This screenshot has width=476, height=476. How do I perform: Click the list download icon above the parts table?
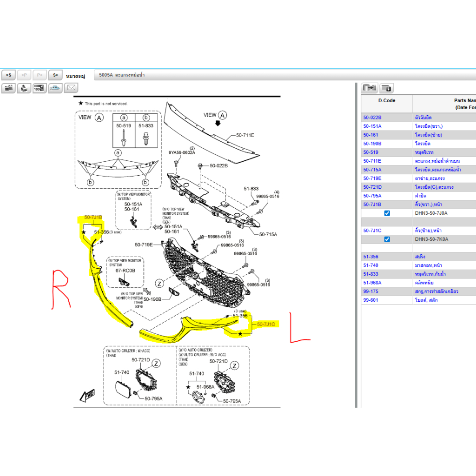[386, 88]
